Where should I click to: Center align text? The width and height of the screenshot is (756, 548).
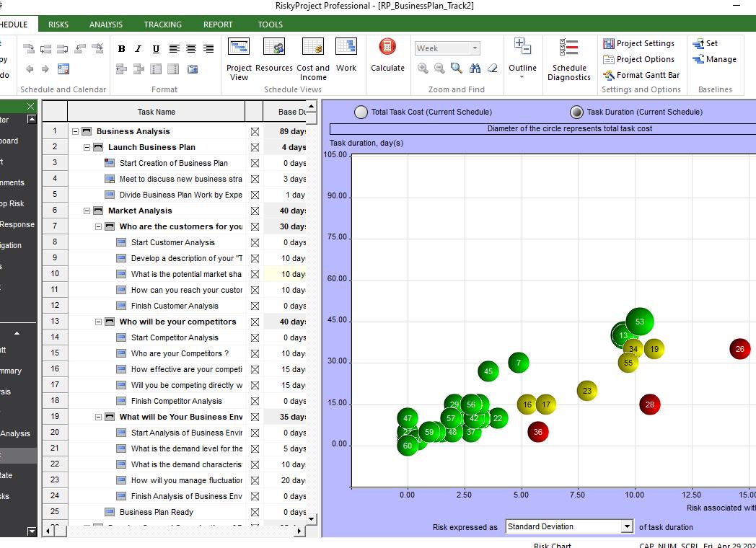click(191, 49)
